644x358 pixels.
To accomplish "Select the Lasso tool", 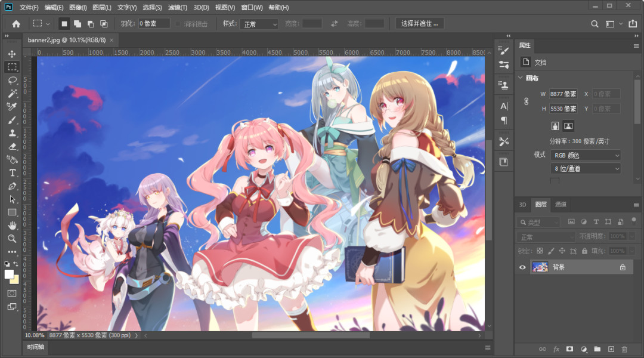I will [12, 80].
